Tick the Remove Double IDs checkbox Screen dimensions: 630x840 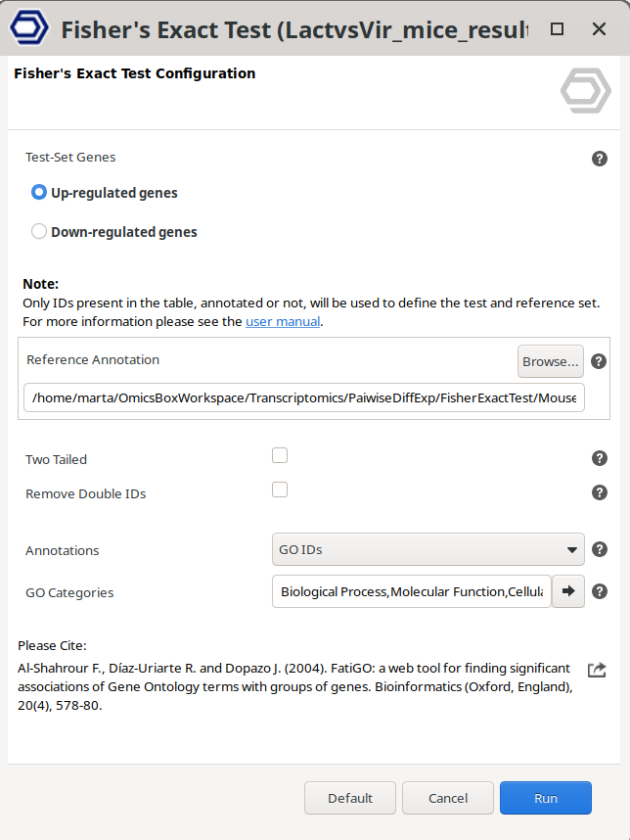click(x=280, y=490)
